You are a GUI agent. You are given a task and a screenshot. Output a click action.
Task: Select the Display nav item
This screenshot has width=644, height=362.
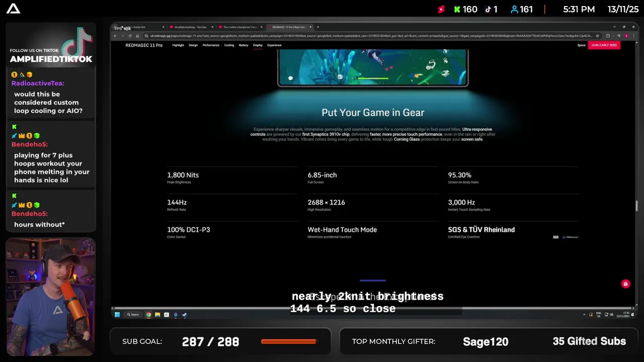tap(258, 45)
